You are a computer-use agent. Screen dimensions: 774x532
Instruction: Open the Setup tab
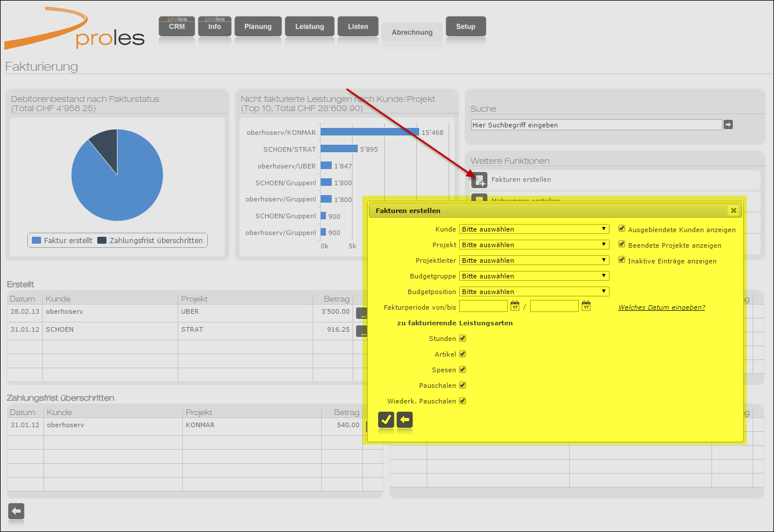(x=465, y=27)
